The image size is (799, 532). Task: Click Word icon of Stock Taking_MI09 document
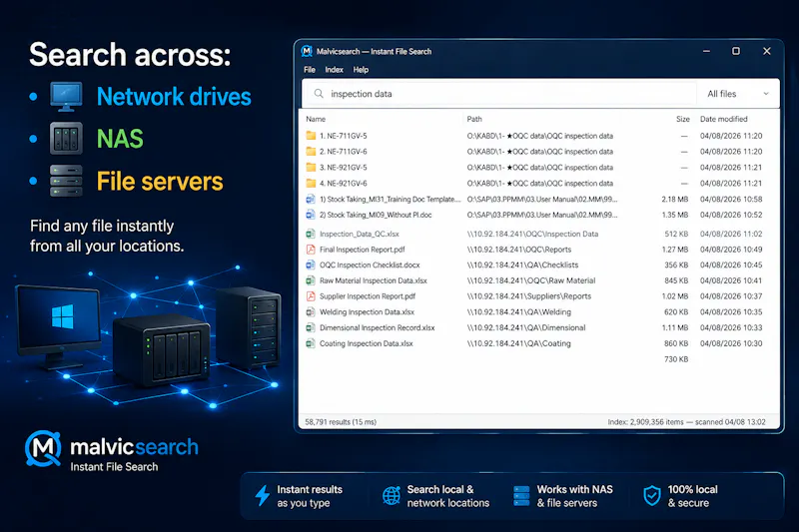tap(311, 215)
